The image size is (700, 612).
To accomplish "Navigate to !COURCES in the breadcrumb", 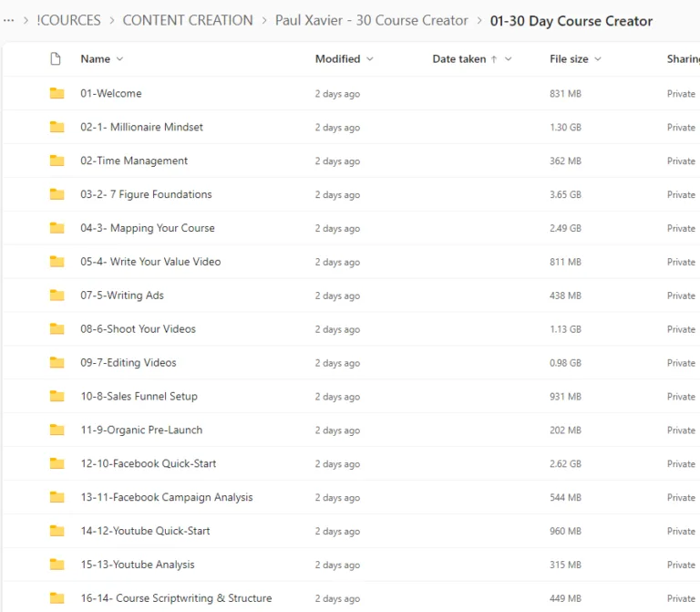I will coord(69,20).
